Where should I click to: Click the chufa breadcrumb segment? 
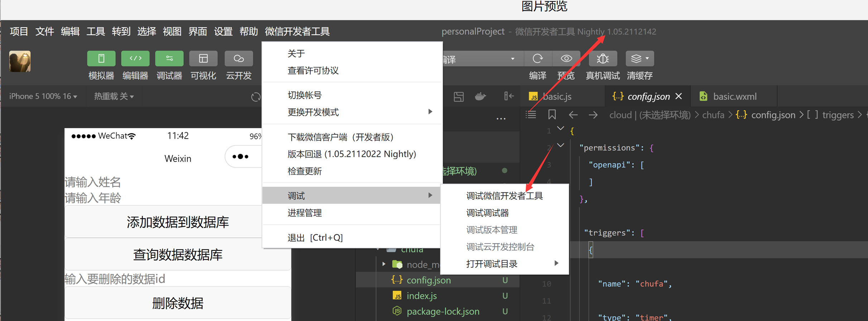pos(713,115)
